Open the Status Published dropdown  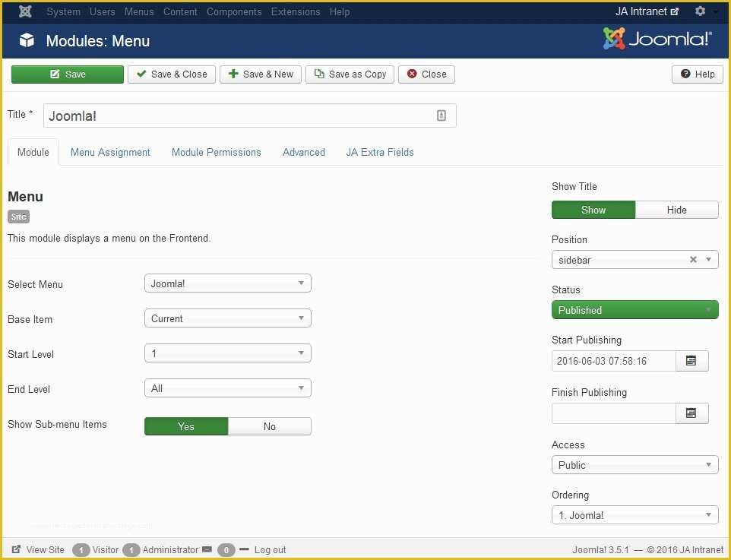(635, 310)
